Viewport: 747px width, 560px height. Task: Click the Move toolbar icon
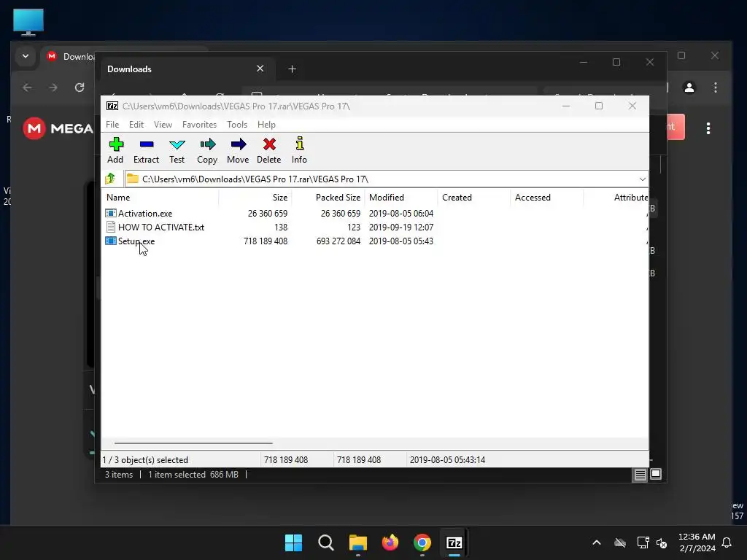click(238, 150)
